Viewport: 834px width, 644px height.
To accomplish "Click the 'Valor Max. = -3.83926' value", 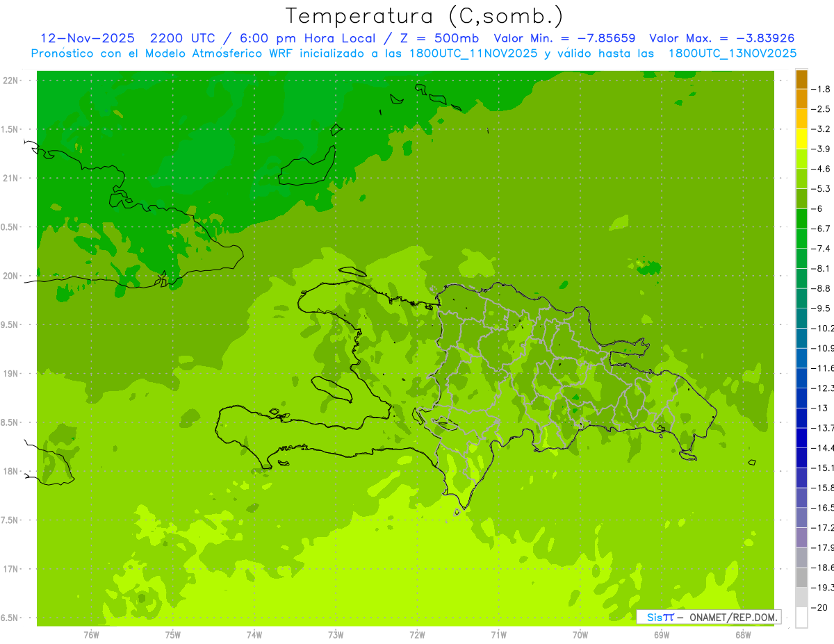I will coord(721,39).
